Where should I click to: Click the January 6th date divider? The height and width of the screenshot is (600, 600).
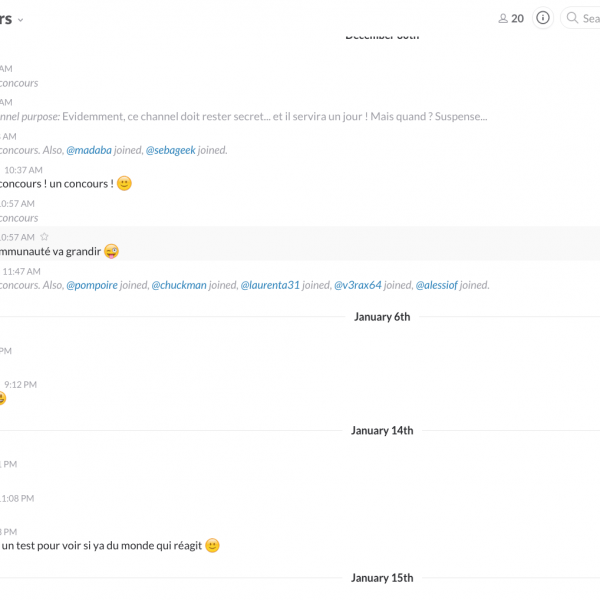(x=382, y=317)
